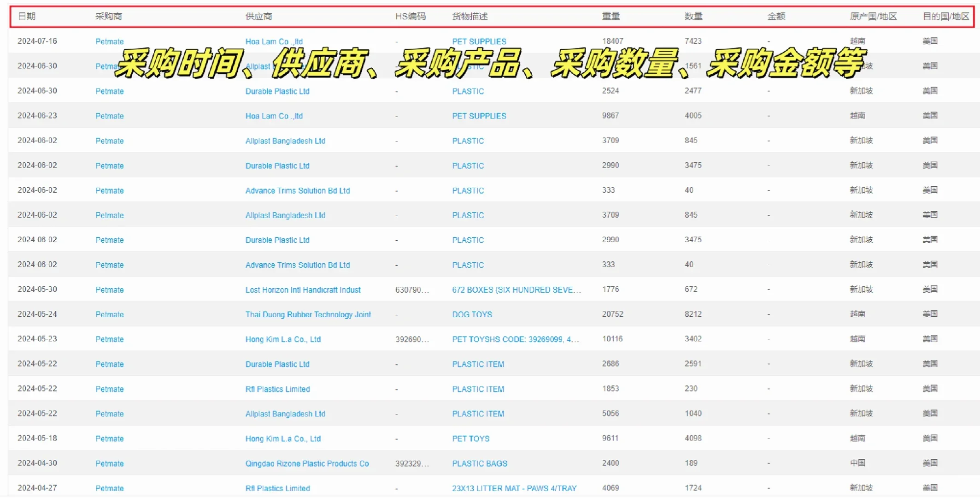Click the 重量 column header

pos(610,17)
